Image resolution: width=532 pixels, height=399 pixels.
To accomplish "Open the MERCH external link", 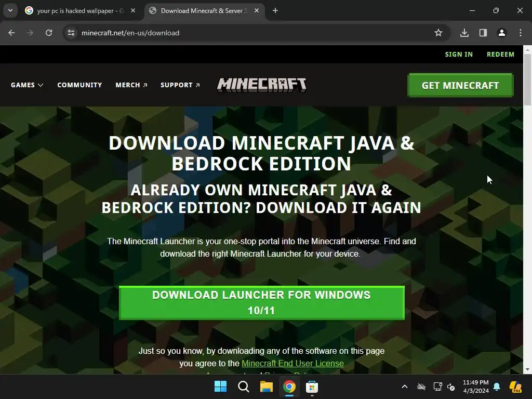I will (131, 85).
